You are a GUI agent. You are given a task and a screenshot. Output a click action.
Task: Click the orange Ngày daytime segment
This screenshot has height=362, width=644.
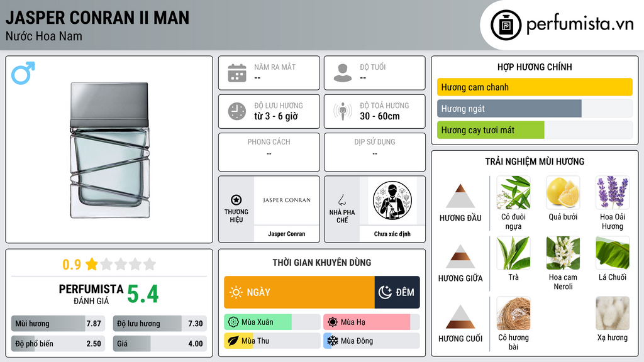[299, 292]
